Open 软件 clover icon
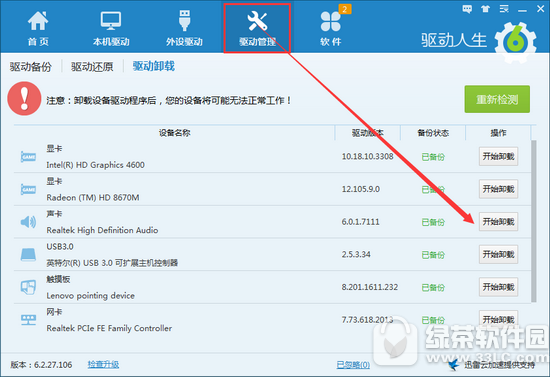This screenshot has width=550, height=377. click(x=330, y=21)
